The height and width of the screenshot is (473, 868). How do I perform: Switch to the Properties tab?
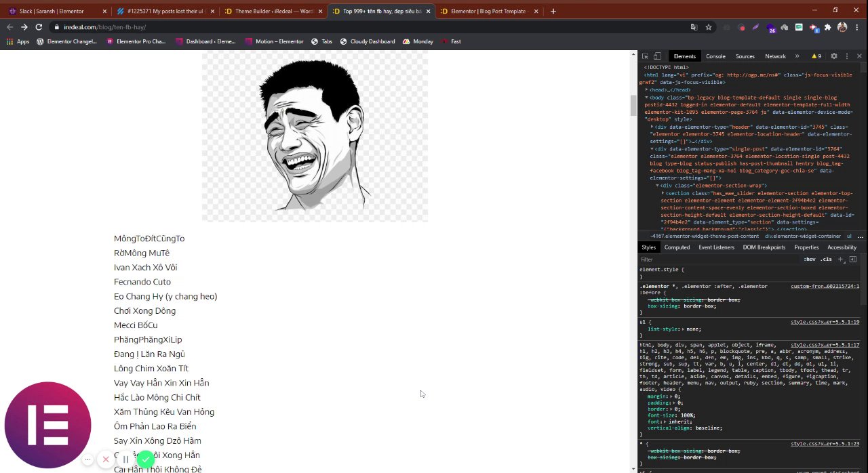point(806,247)
